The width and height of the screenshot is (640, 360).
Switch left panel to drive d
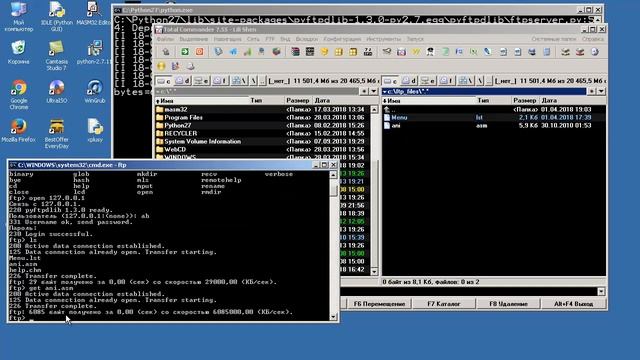[x=183, y=81]
